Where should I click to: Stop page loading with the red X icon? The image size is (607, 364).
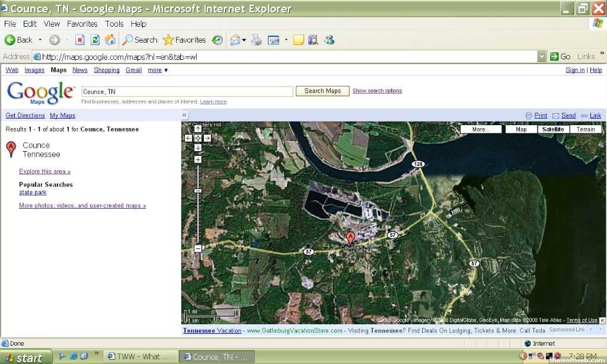point(79,40)
